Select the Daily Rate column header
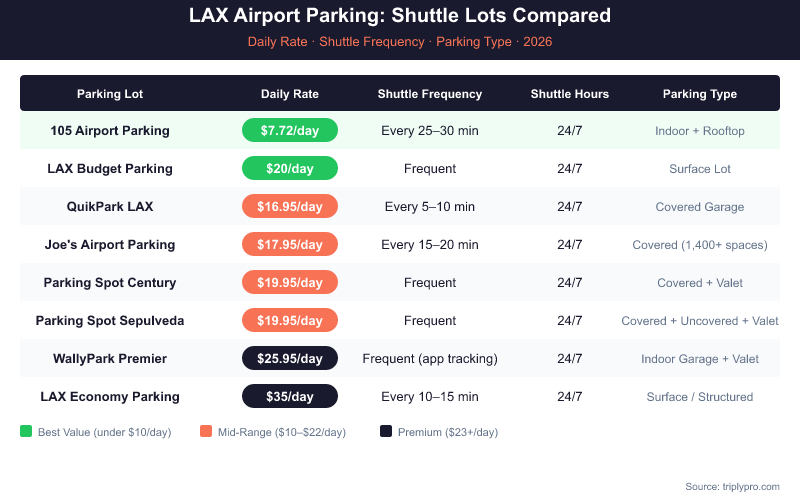The height and width of the screenshot is (500, 800). [290, 94]
